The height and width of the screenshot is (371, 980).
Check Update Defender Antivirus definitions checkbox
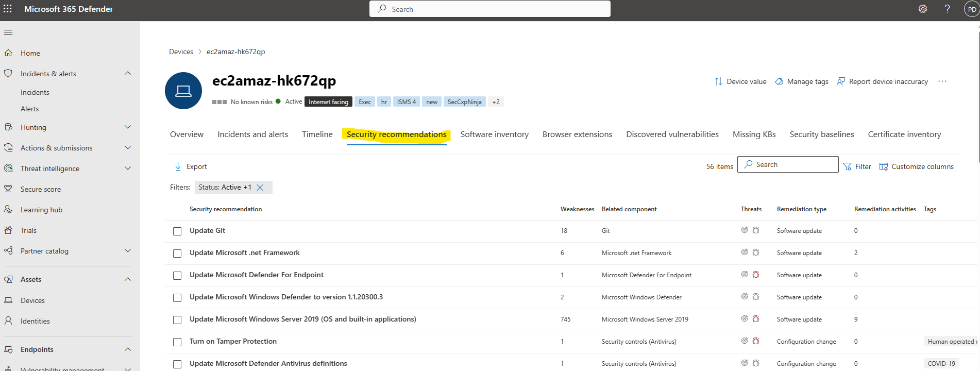click(177, 364)
